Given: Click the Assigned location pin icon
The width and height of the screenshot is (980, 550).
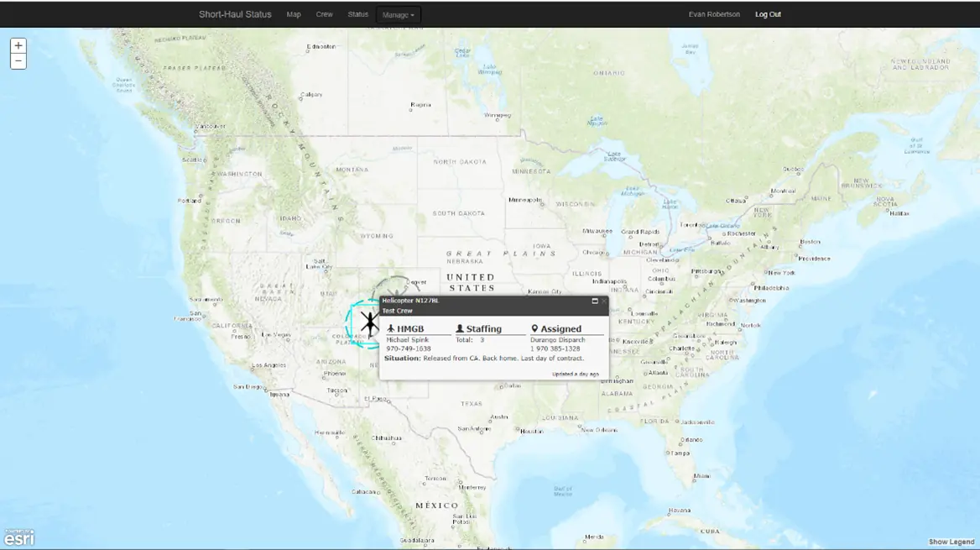Looking at the screenshot, I should [x=534, y=328].
